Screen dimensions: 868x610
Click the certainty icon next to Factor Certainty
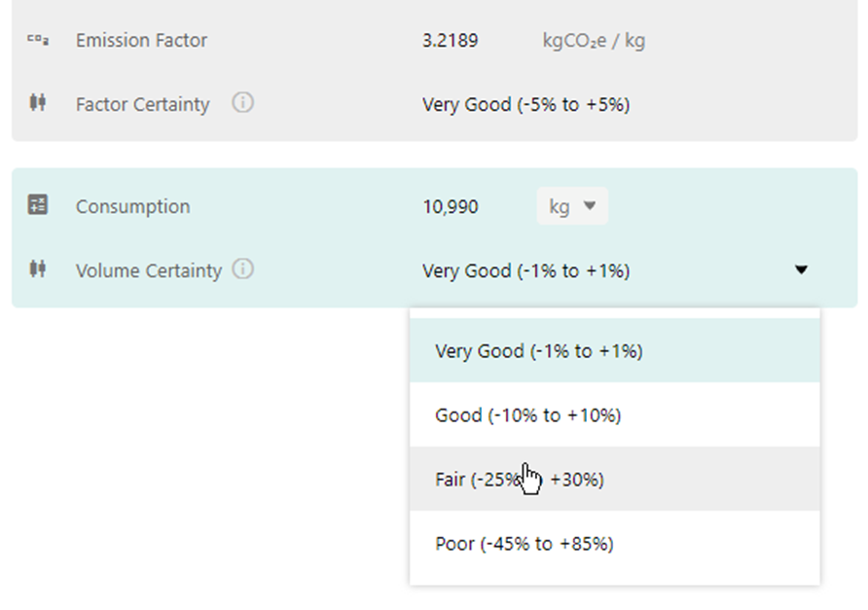click(x=38, y=102)
